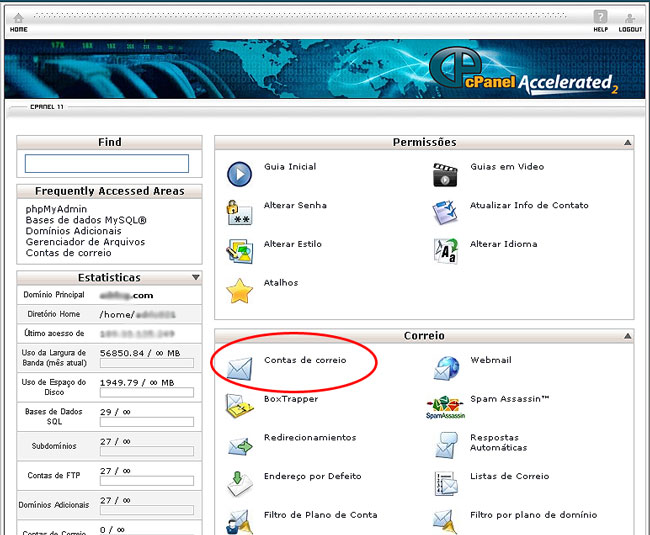Open Help from the top bar
650x535 pixels.
tap(600, 21)
